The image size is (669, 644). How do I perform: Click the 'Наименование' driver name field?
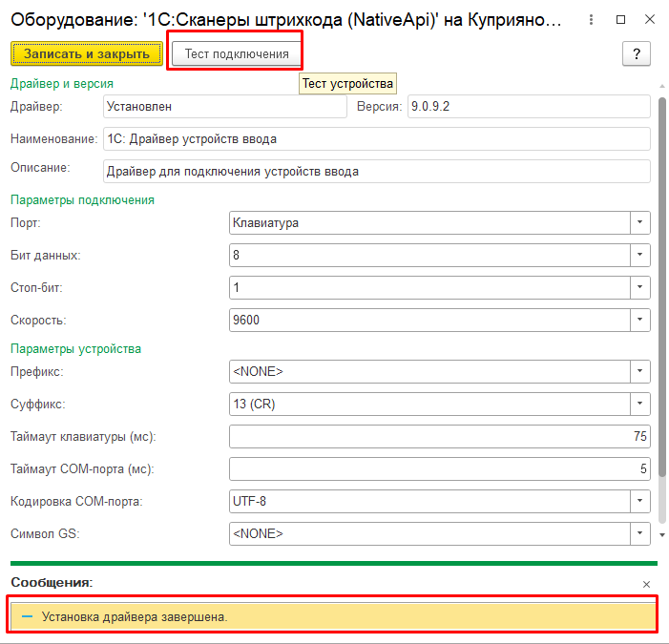(376, 139)
